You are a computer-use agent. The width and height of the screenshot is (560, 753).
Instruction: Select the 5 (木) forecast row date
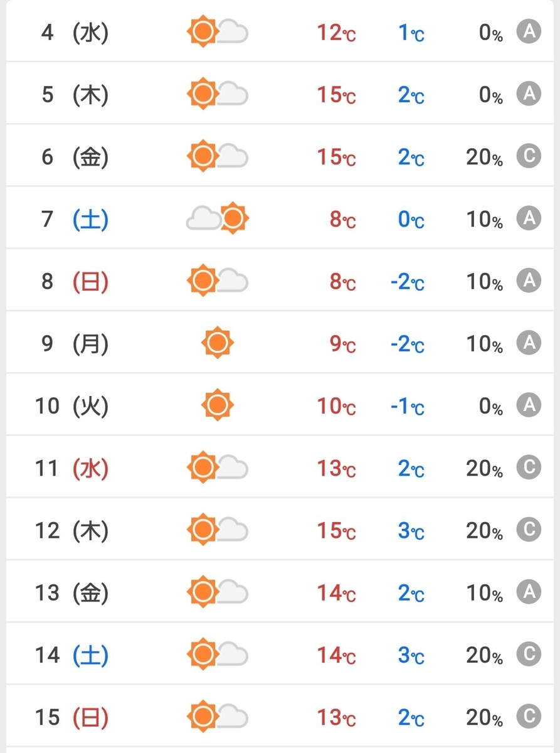(75, 95)
